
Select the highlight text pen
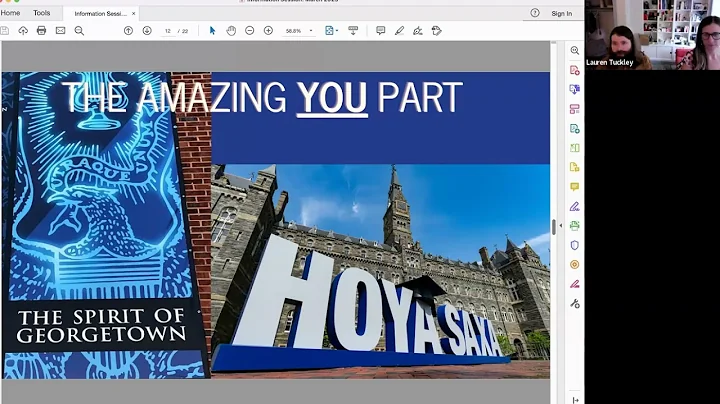[x=399, y=31]
